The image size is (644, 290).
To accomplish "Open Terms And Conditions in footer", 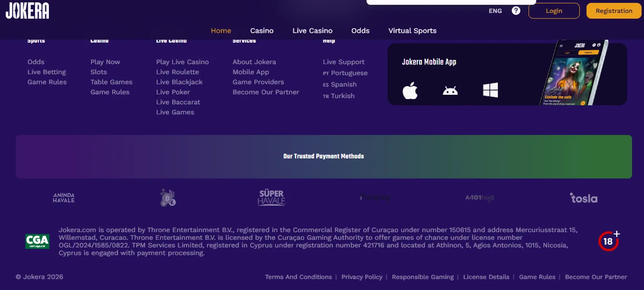I will click(x=299, y=277).
